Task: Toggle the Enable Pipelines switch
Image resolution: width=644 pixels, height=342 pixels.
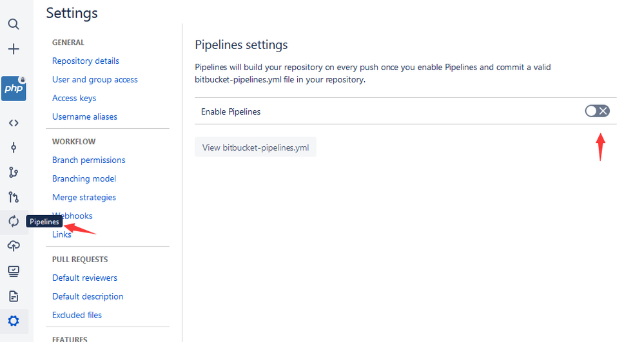Action: [597, 111]
